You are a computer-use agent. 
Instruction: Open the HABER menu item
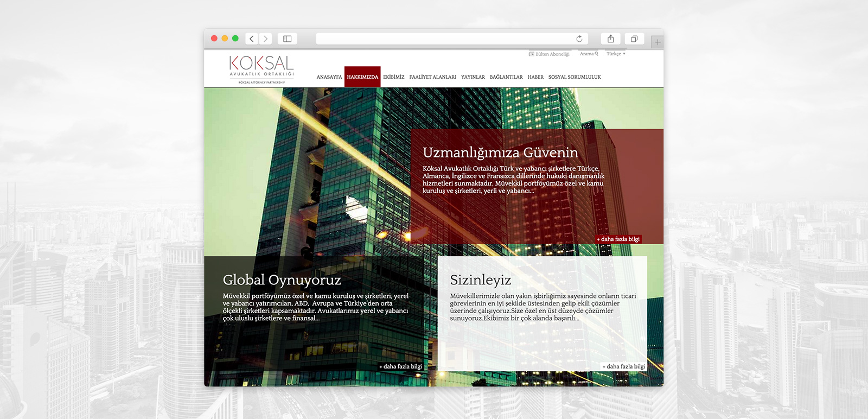coord(535,77)
